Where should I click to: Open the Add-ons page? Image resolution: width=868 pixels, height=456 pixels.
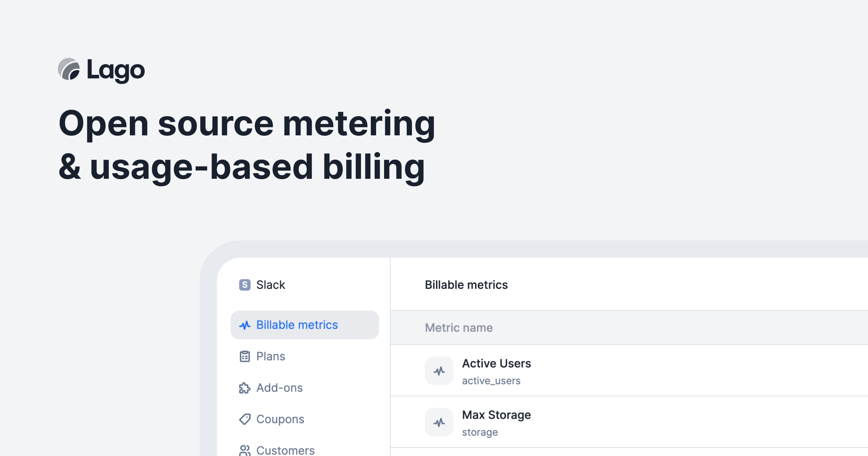[279, 388]
